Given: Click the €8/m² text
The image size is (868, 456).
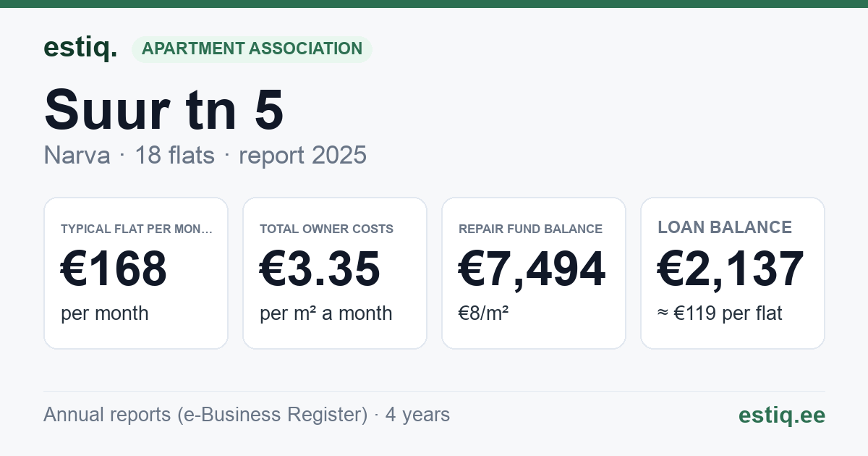Looking at the screenshot, I should 484,313.
